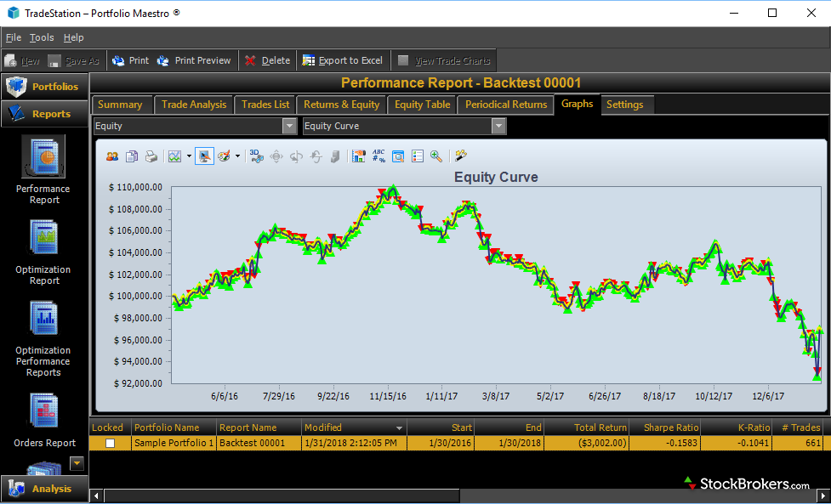
Task: Click the horizontal scrollbar left arrow
Action: click(x=96, y=496)
